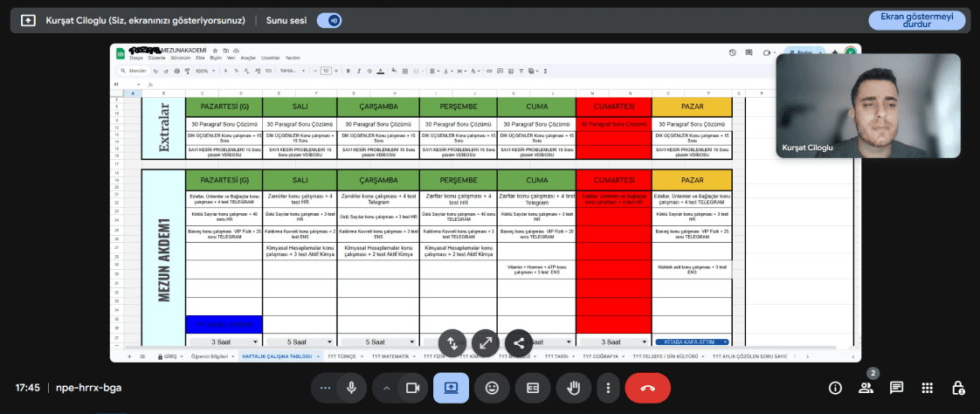Open the Ekle menu in Sheets
The width and height of the screenshot is (980, 414).
pyautogui.click(x=200, y=58)
